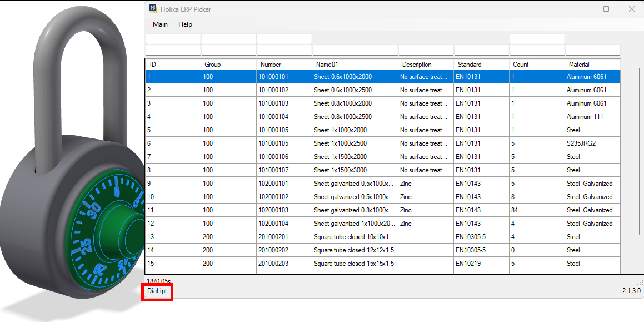Click the Count column header
Screen dimensions: 644x322
click(x=537, y=65)
